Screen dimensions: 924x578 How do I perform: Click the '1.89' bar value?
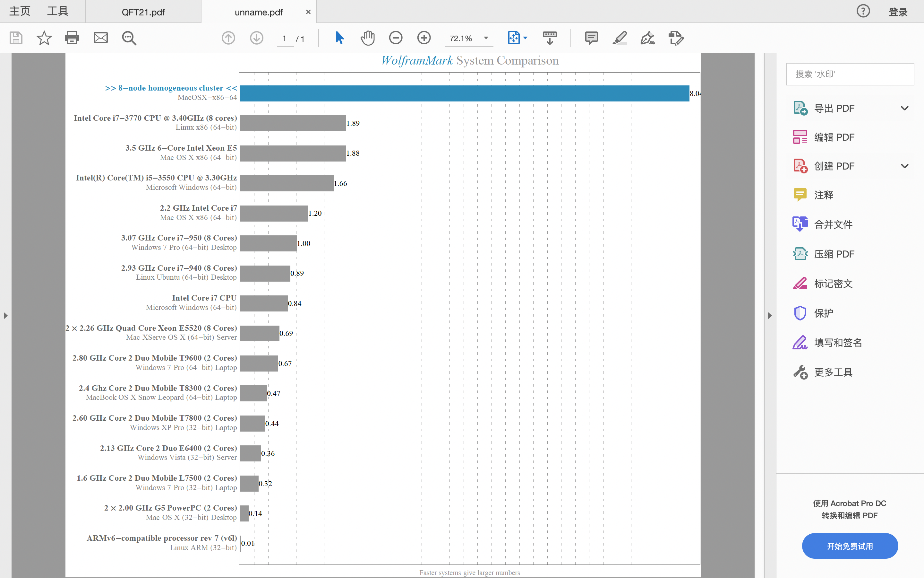[353, 124]
